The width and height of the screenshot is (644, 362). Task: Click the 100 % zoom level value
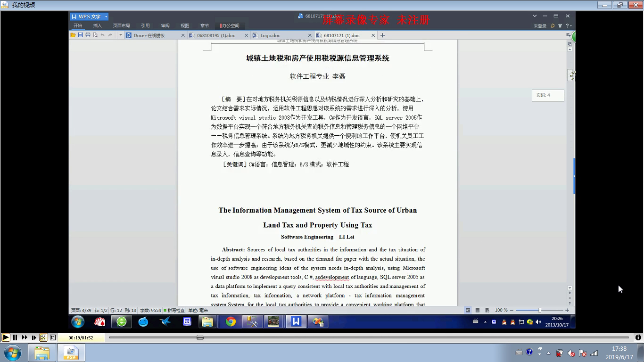point(501,310)
